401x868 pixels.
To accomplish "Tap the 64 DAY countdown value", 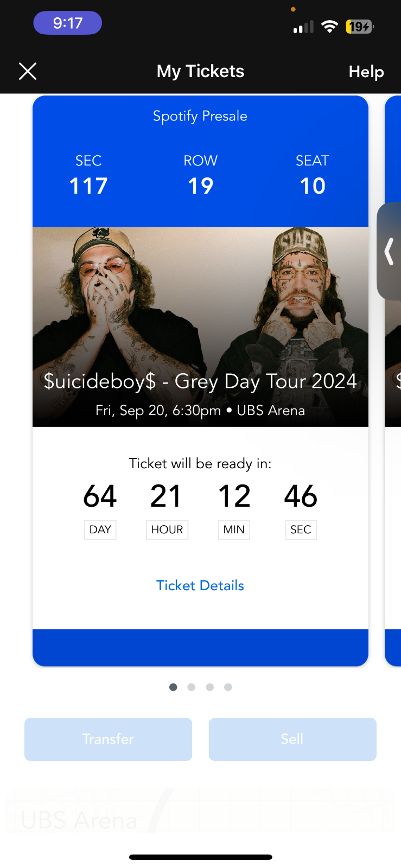I will (100, 495).
